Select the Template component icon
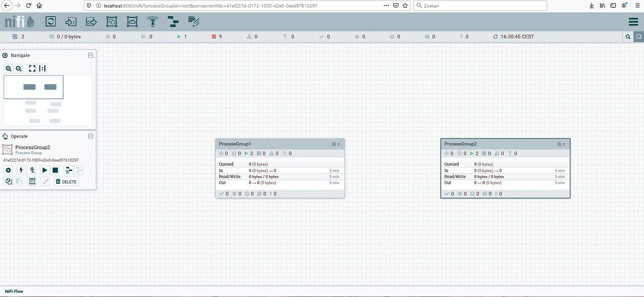 173,21
